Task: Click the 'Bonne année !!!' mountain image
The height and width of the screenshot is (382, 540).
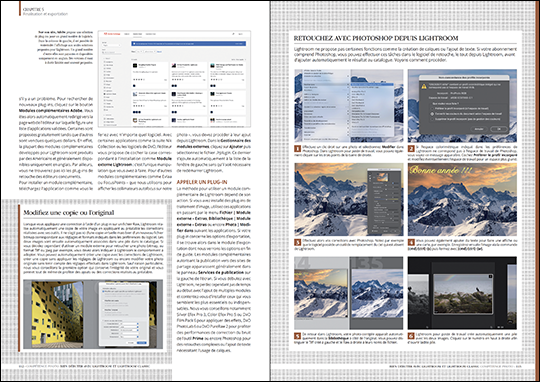Action: tap(462, 199)
